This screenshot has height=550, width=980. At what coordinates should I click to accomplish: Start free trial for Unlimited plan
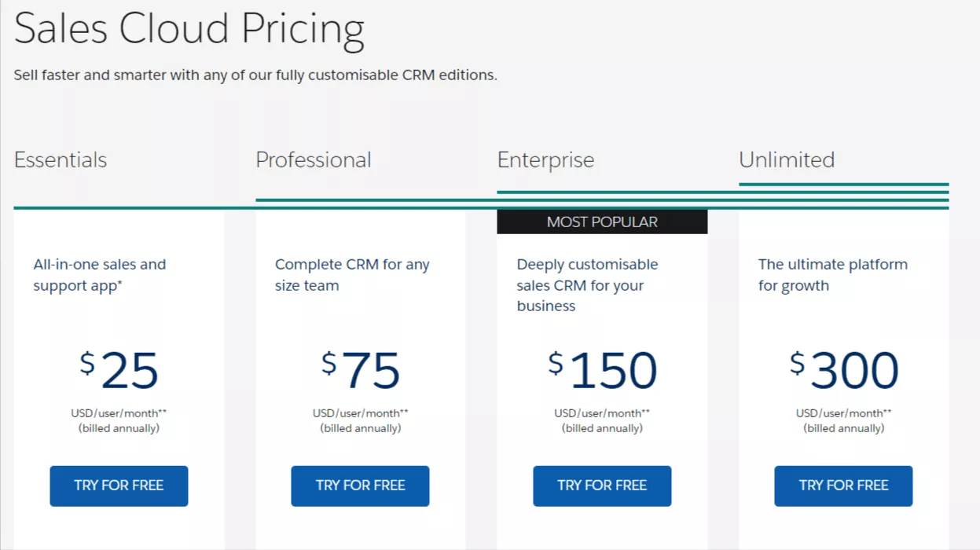point(843,486)
